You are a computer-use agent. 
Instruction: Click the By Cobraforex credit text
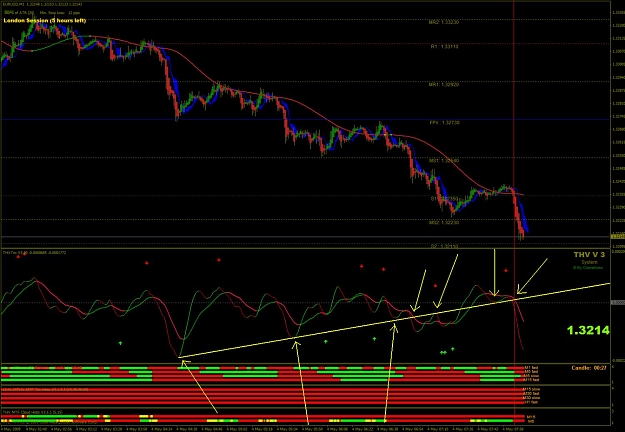pos(588,268)
